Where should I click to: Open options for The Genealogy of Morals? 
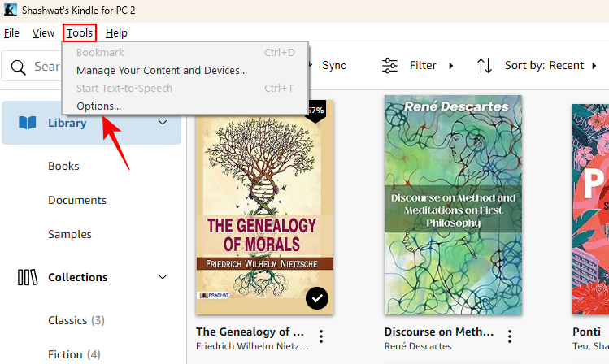(x=322, y=336)
